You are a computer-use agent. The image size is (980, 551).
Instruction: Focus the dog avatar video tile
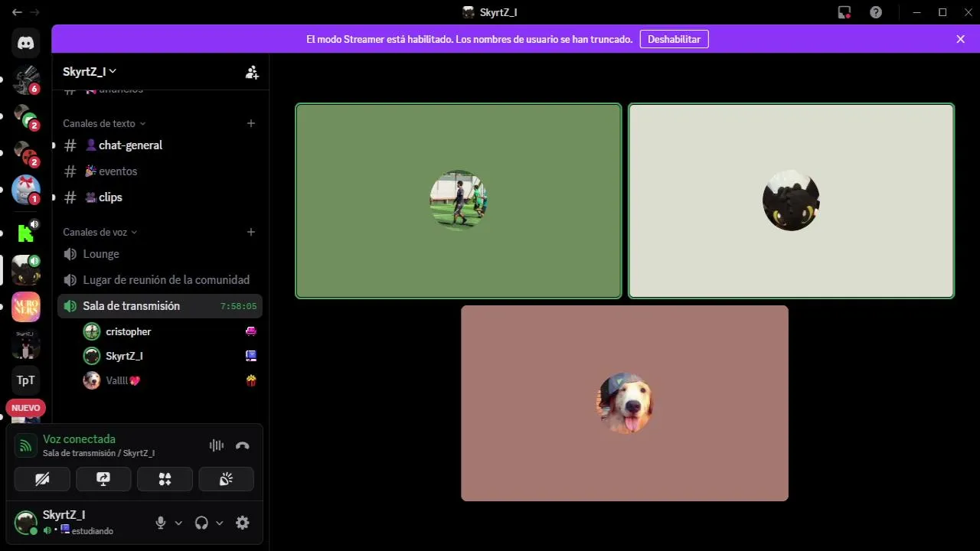click(625, 403)
